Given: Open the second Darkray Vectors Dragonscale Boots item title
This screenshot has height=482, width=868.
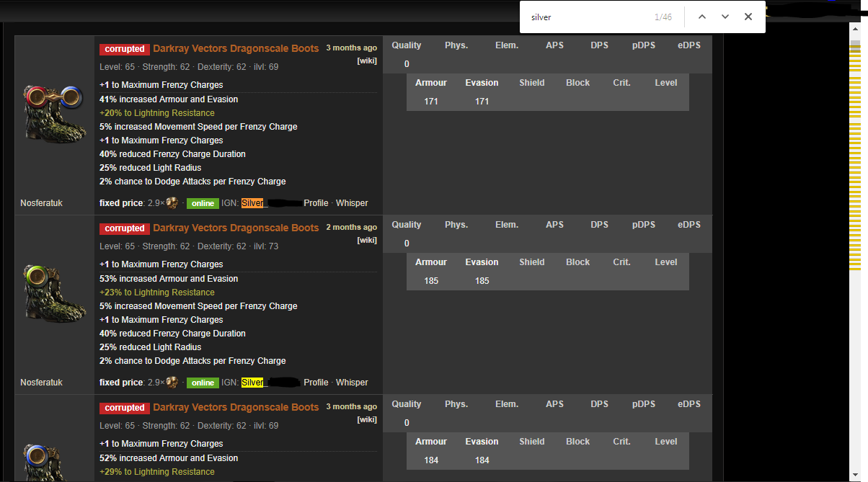Looking at the screenshot, I should [236, 227].
